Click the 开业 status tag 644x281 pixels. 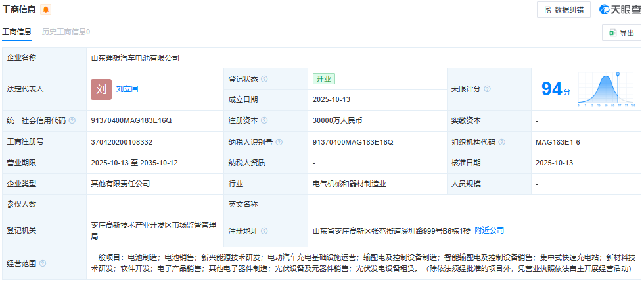click(324, 79)
